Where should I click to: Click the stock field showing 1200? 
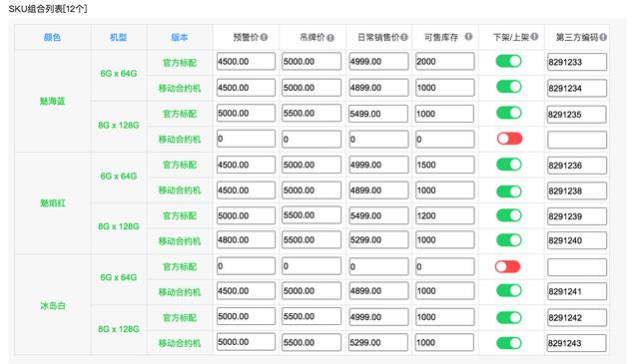tap(444, 215)
